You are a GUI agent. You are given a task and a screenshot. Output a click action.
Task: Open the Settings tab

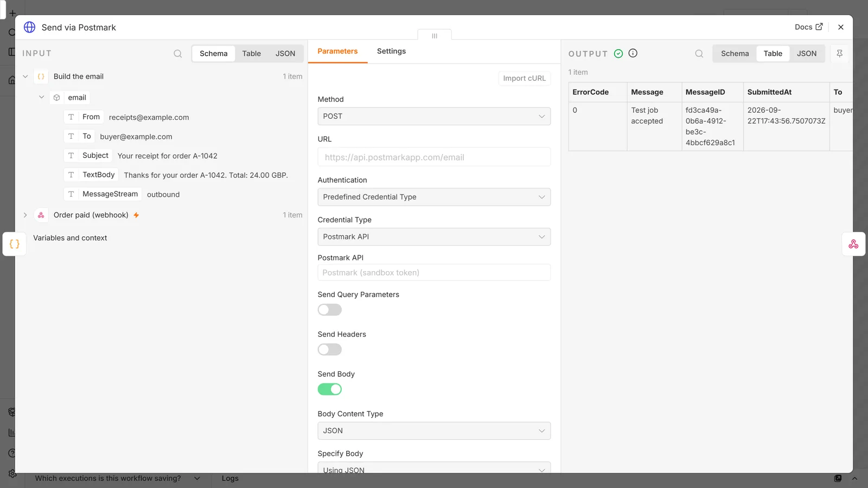[x=391, y=52]
